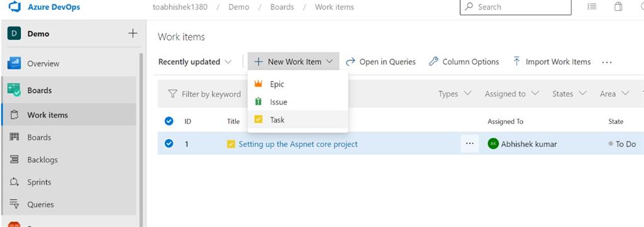Open Queries from the sidebar
The height and width of the screenshot is (227, 644).
pos(40,204)
